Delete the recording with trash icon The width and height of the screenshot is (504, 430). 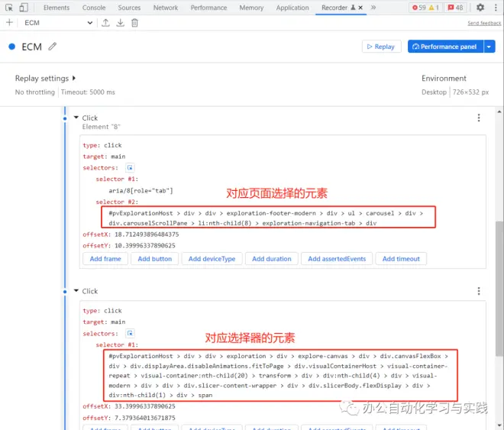(134, 23)
